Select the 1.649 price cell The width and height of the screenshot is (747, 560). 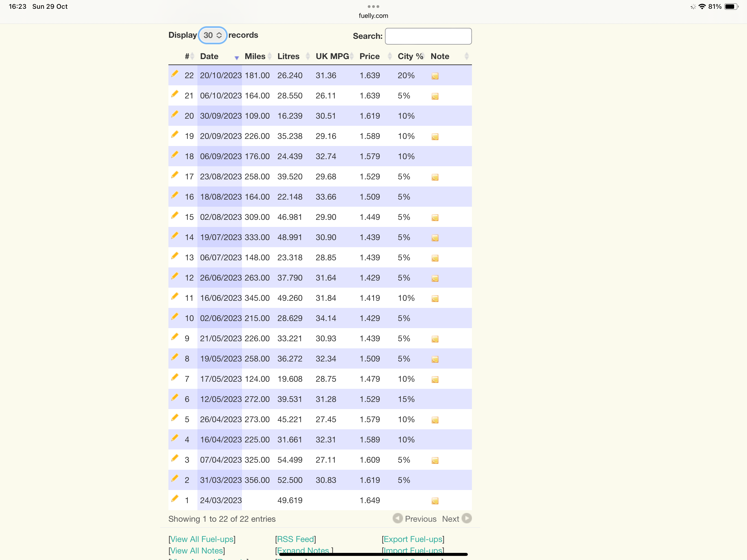tap(370, 500)
